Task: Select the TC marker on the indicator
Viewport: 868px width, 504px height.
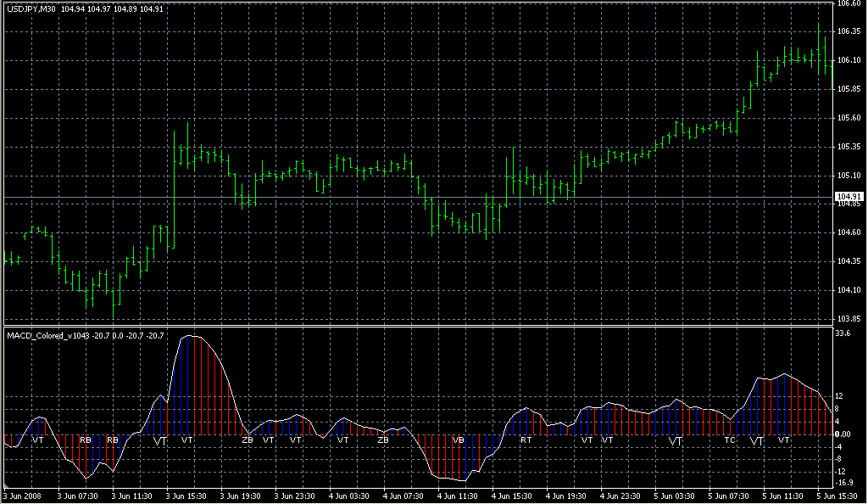Action: pyautogui.click(x=730, y=440)
